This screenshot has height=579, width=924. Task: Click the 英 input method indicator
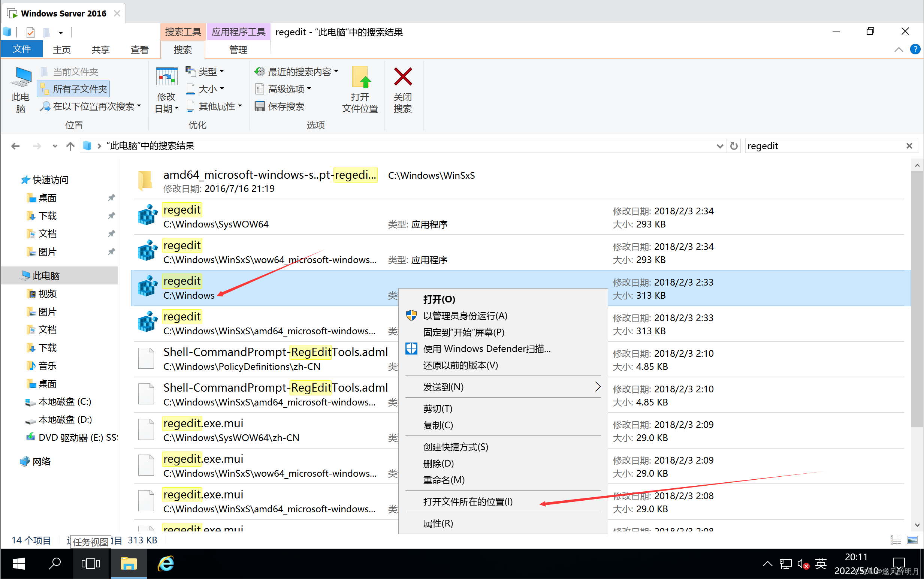821,564
